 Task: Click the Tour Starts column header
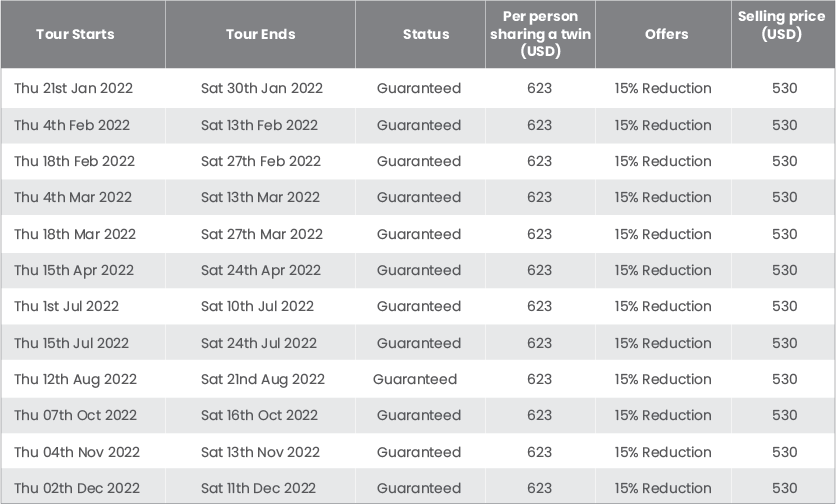point(75,34)
